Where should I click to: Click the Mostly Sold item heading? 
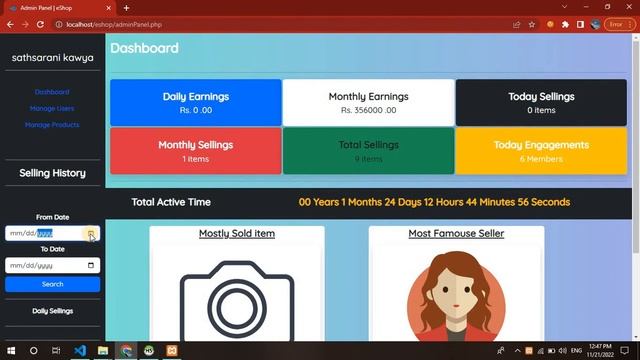coord(237,233)
